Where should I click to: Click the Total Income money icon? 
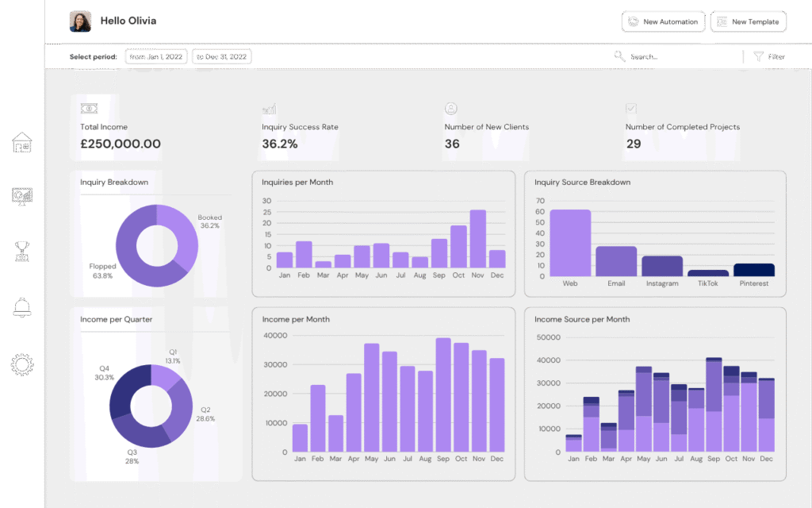(x=89, y=109)
